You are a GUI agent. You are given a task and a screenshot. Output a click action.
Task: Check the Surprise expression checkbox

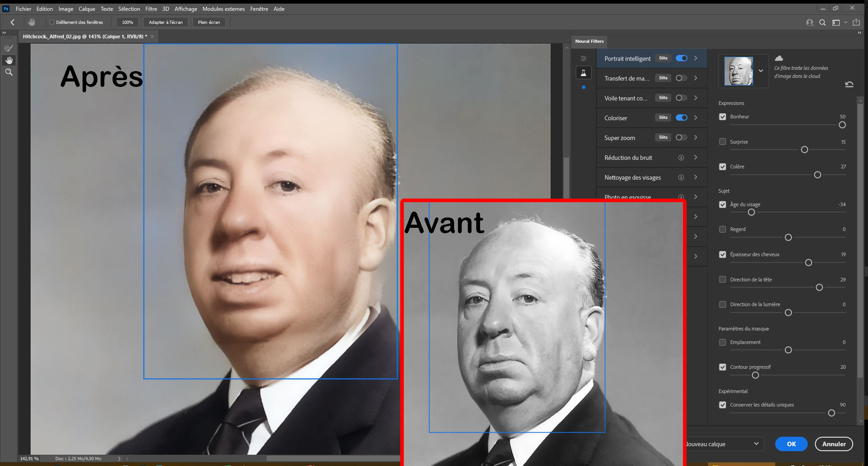click(x=723, y=142)
